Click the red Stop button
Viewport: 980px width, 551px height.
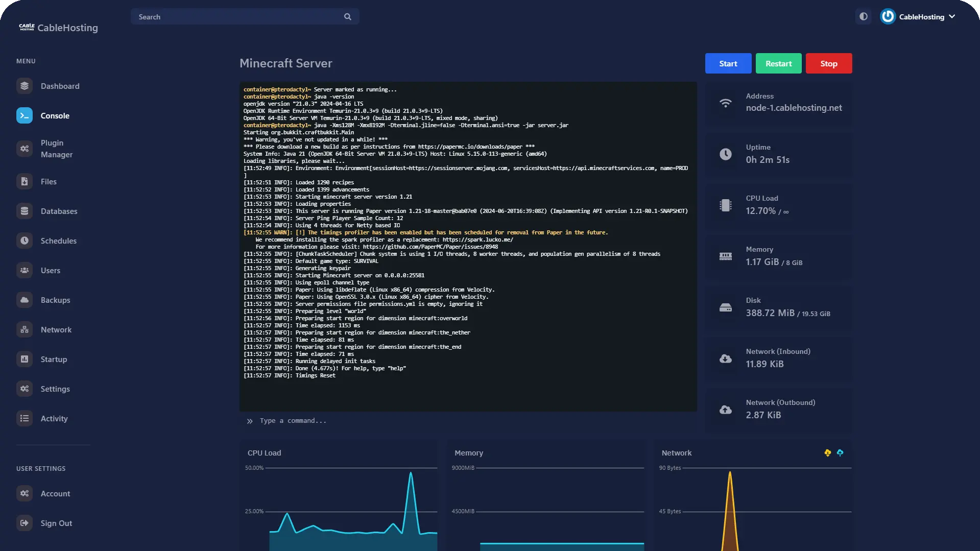829,63
